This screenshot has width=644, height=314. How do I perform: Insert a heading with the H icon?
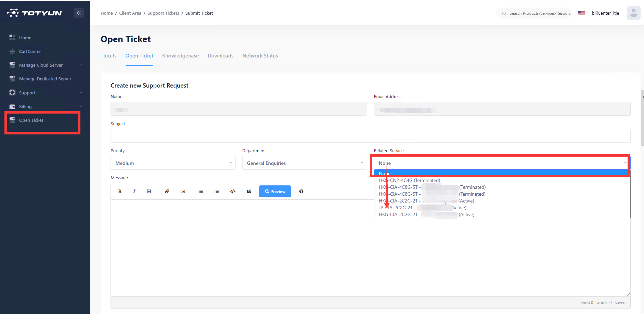(x=149, y=192)
